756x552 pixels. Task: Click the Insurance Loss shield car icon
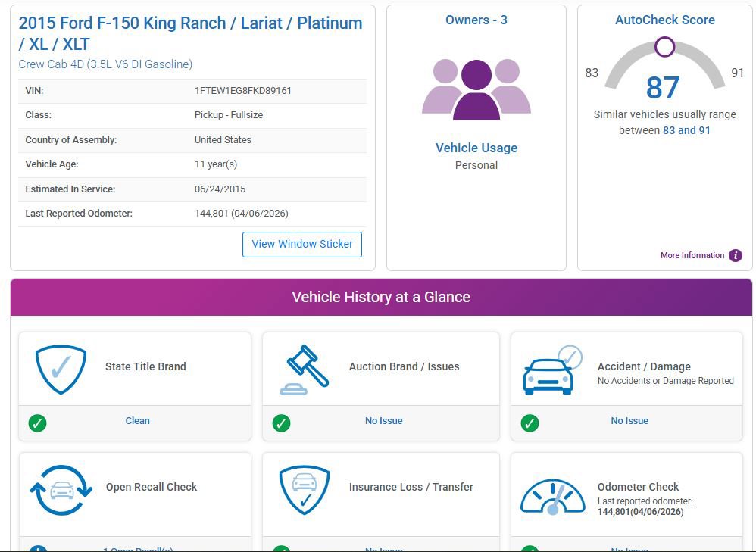click(305, 490)
